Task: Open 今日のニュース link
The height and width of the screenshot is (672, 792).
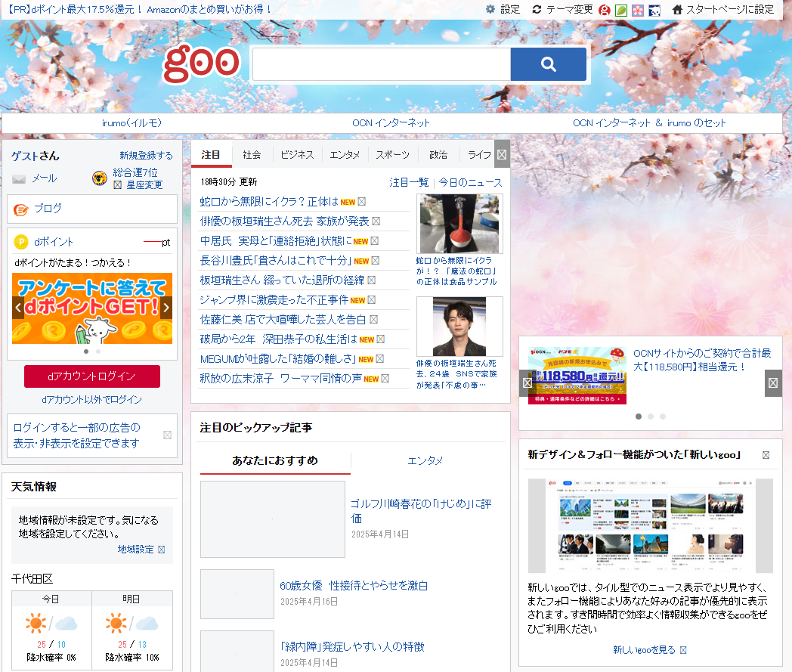Action: coord(470,182)
